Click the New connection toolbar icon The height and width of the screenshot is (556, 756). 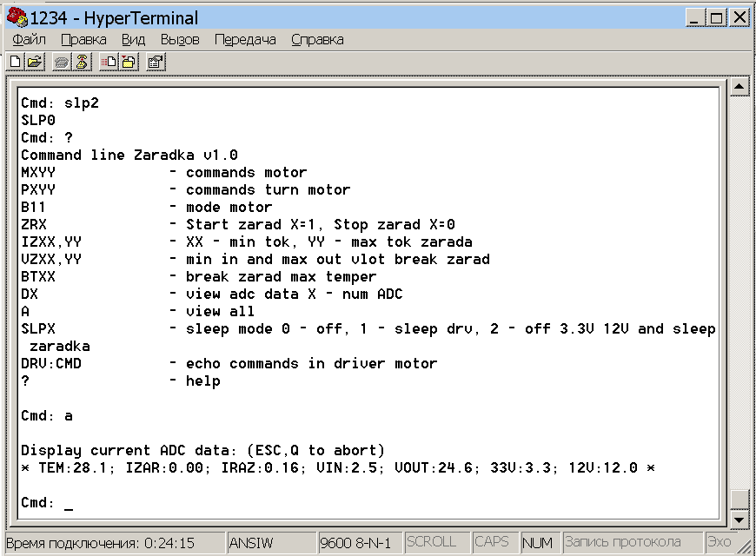(x=15, y=62)
